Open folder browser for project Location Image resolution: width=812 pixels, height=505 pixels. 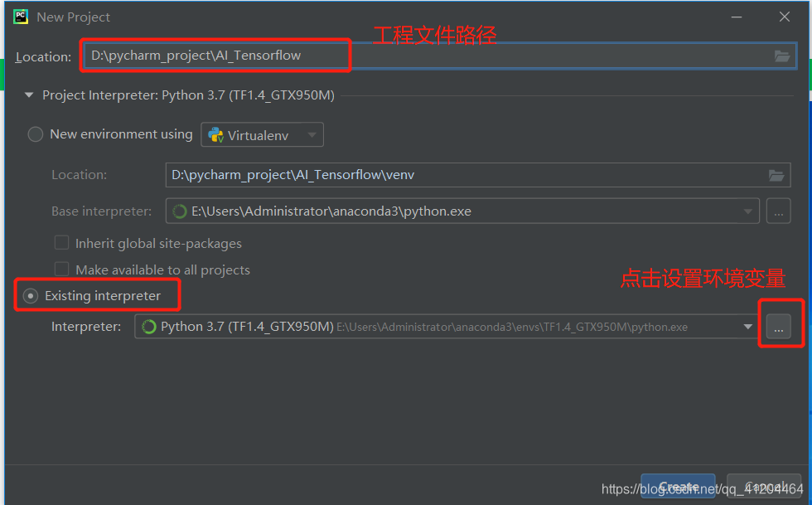pyautogui.click(x=782, y=56)
